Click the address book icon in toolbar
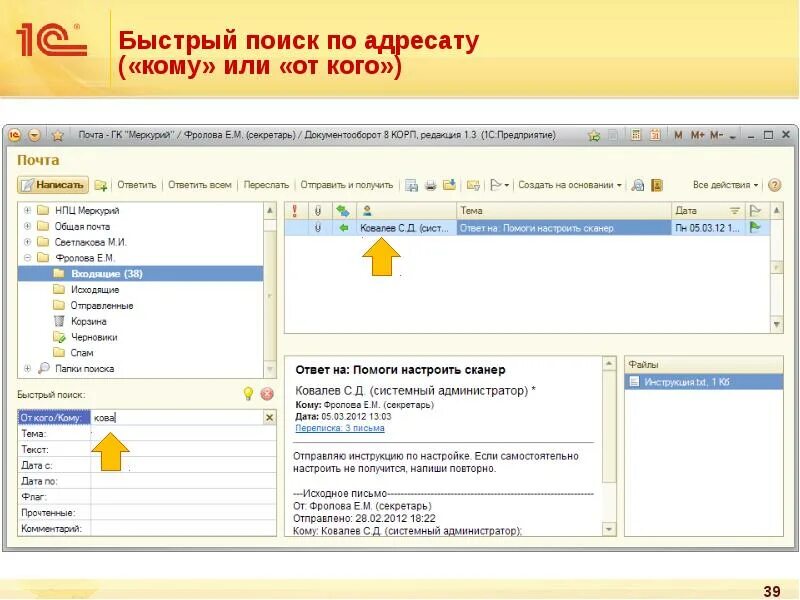This screenshot has width=800, height=600. point(657,185)
